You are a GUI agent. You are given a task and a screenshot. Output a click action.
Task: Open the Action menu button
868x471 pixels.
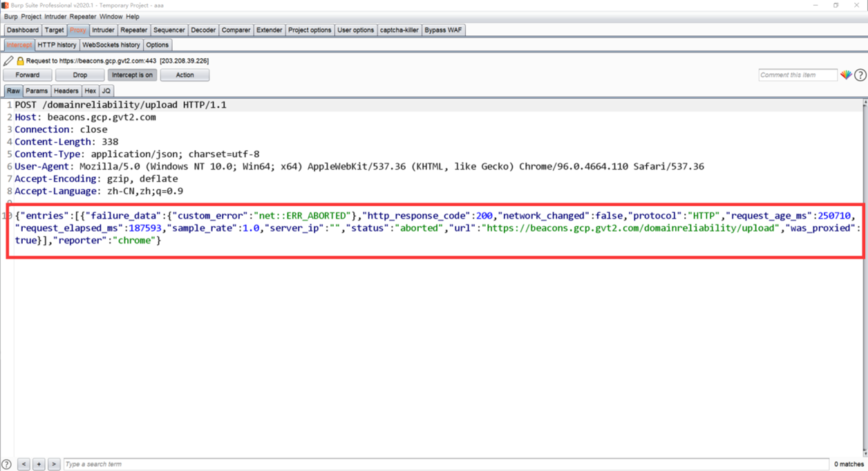tap(185, 75)
